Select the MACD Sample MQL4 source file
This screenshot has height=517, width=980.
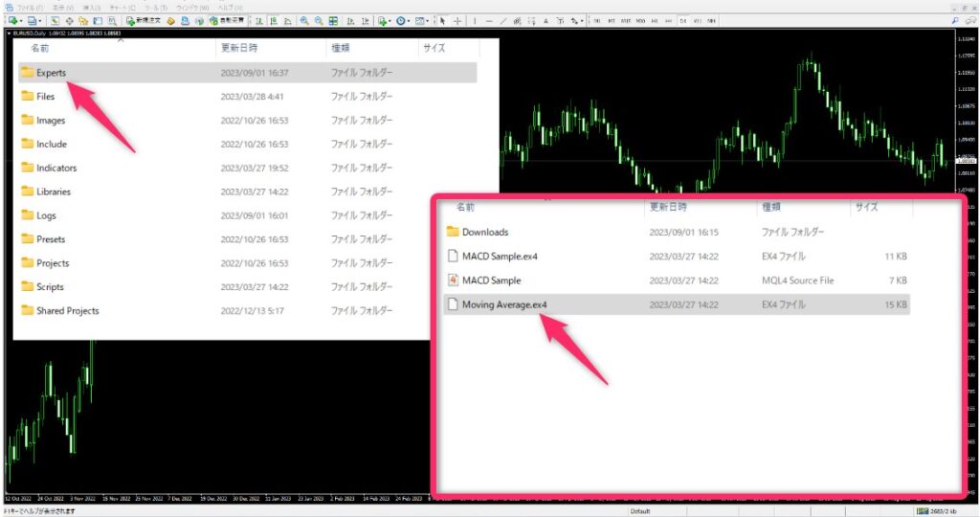tap(491, 281)
